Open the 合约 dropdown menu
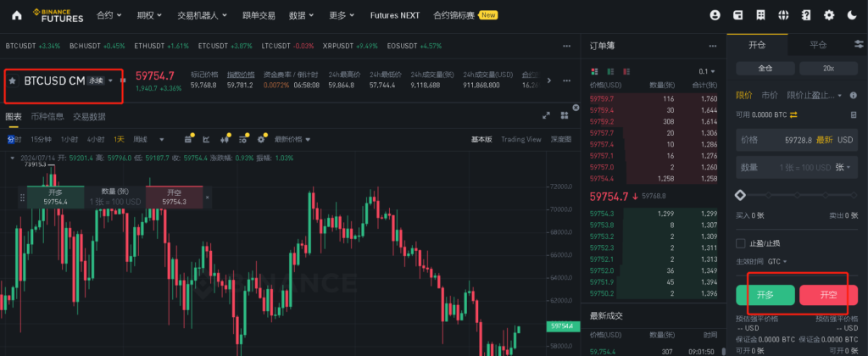Screen dimensions: 868x356 [x=109, y=15]
